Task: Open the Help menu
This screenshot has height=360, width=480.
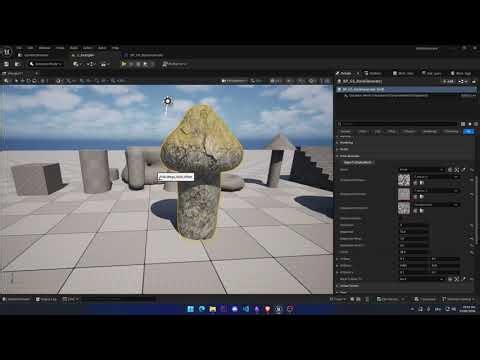Action: pyautogui.click(x=115, y=48)
